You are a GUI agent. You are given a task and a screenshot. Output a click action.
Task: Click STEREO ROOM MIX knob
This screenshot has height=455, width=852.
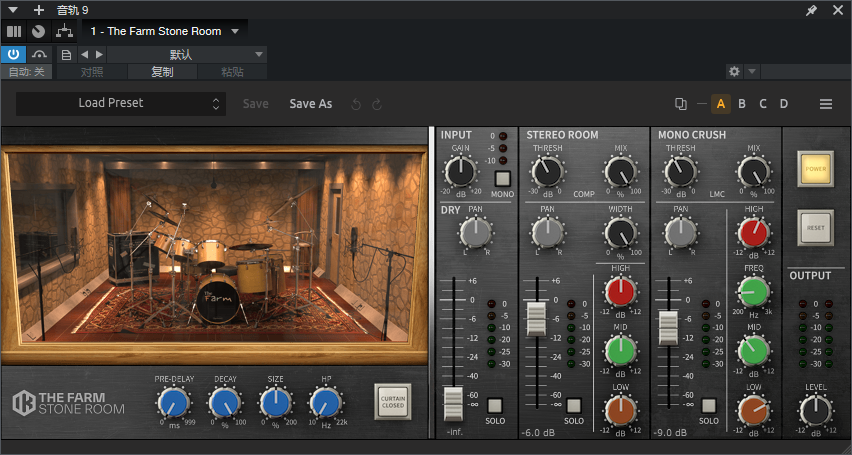pyautogui.click(x=620, y=172)
